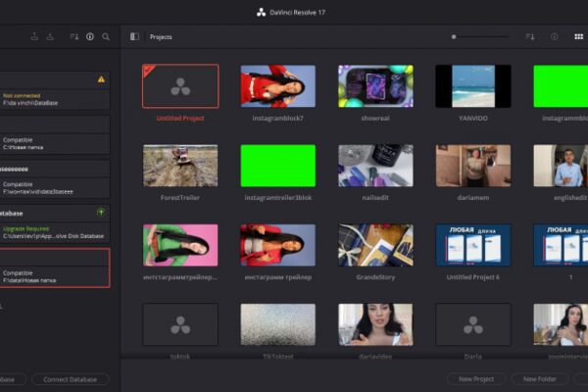The width and height of the screenshot is (588, 392).
Task: Select the instagramtreiler3blok green thumbnail
Action: coord(278,166)
